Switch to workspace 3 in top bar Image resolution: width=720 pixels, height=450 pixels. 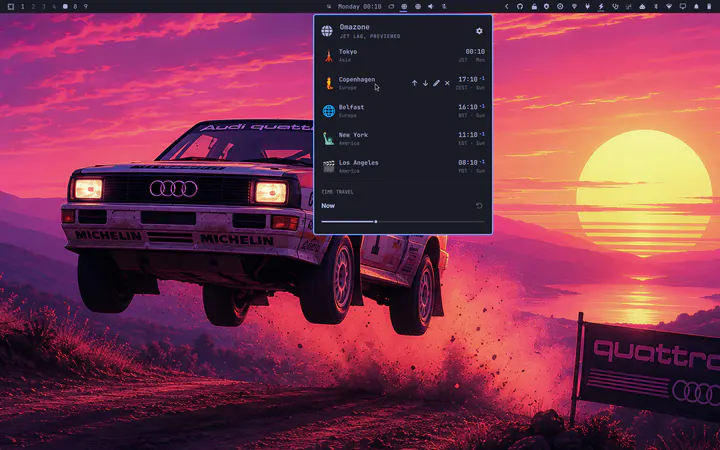(44, 6)
